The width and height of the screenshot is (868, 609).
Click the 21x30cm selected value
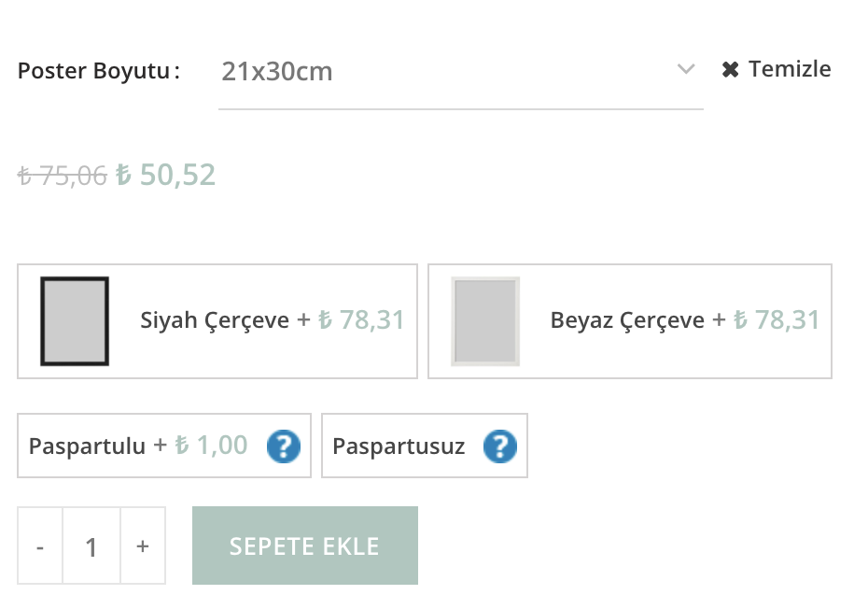[x=277, y=72]
